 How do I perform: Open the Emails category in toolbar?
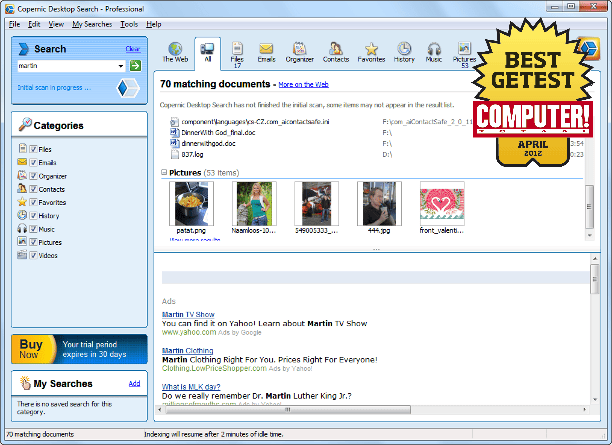pyautogui.click(x=266, y=53)
